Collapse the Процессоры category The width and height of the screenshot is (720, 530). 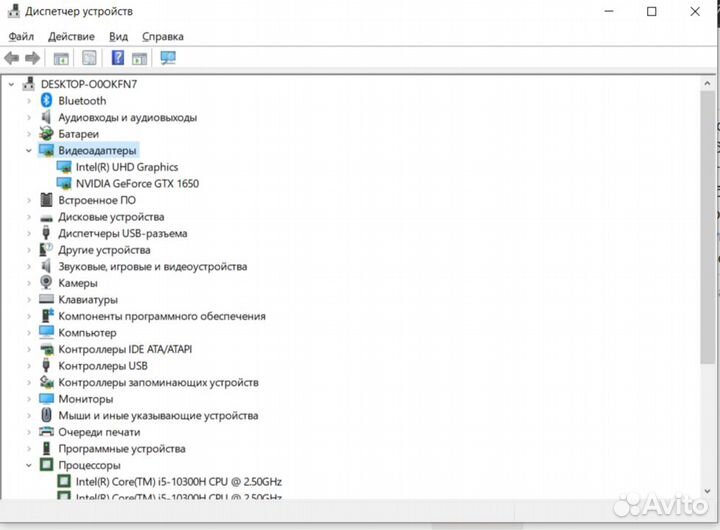(x=29, y=465)
